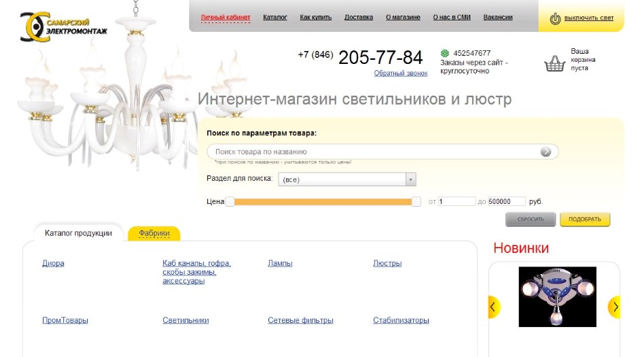
Task: Click the power icon to switch off light
Action: click(555, 18)
